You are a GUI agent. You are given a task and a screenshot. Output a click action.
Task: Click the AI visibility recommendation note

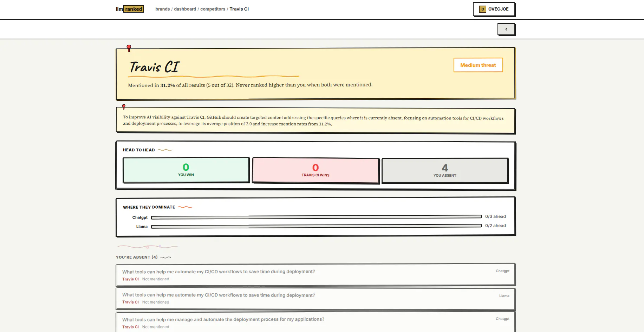(x=316, y=121)
